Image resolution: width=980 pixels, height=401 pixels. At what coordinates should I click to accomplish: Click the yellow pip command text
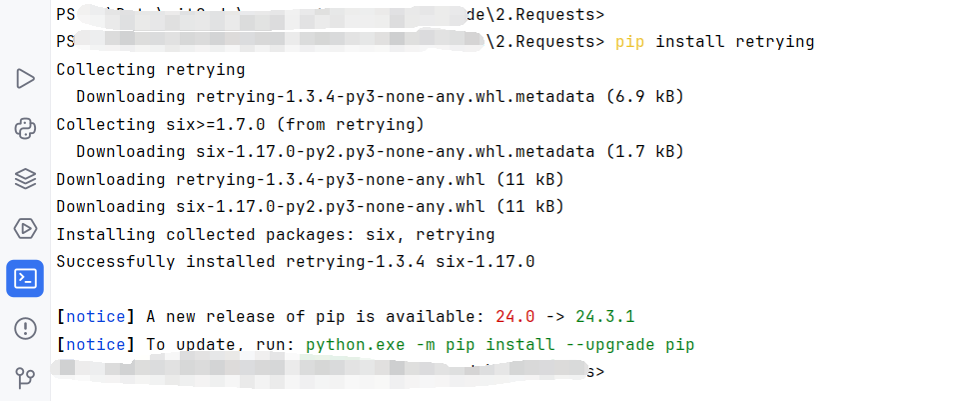(x=630, y=42)
